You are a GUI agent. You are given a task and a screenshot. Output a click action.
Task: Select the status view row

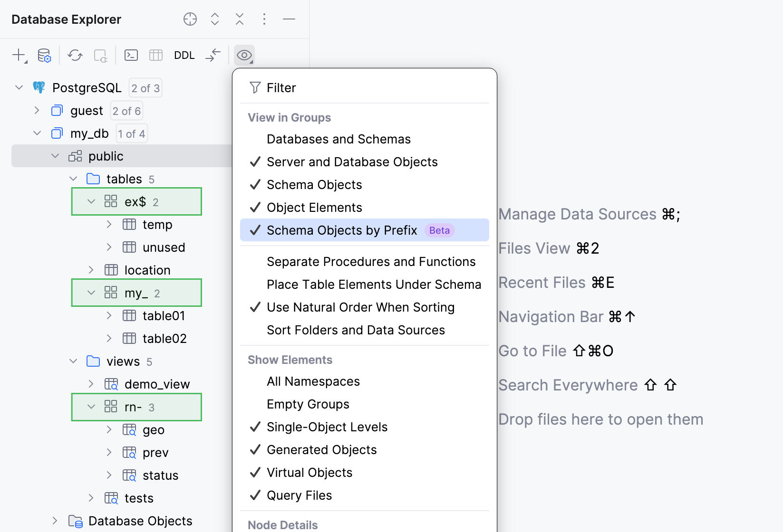(122, 475)
